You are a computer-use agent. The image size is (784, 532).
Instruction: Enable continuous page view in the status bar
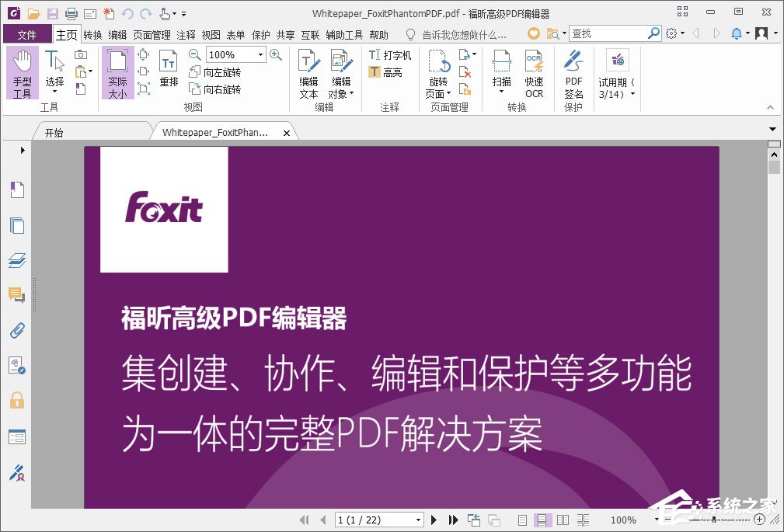pos(542,520)
